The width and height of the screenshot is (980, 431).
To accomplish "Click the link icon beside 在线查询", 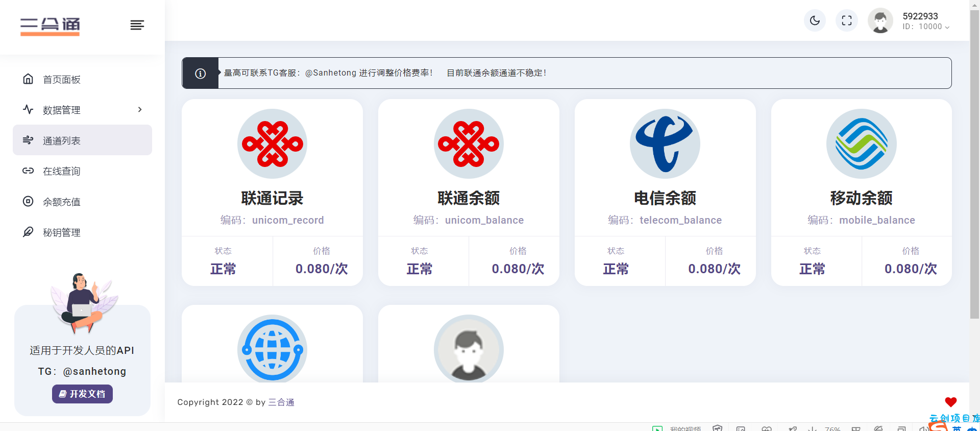I will point(28,171).
